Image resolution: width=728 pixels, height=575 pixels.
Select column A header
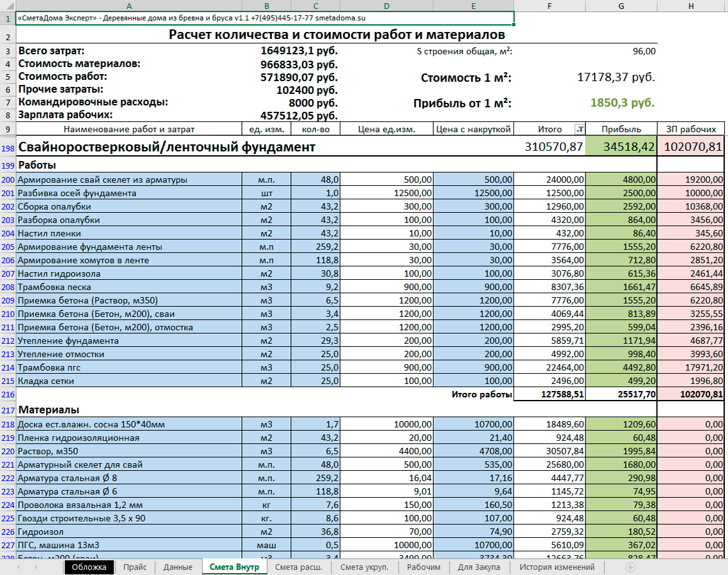click(129, 5)
